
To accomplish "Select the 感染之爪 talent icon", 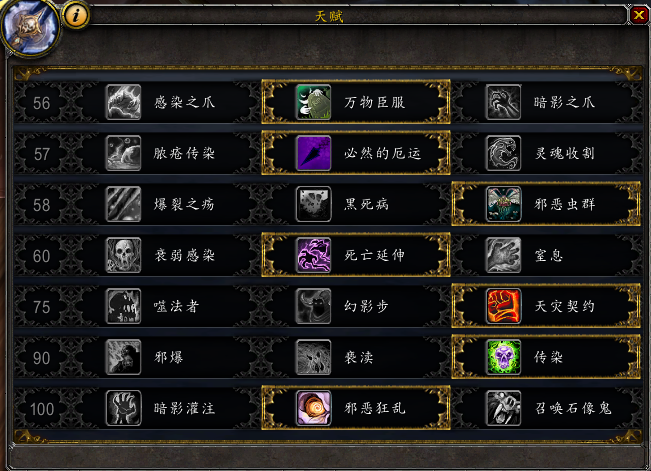I will 123,102.
